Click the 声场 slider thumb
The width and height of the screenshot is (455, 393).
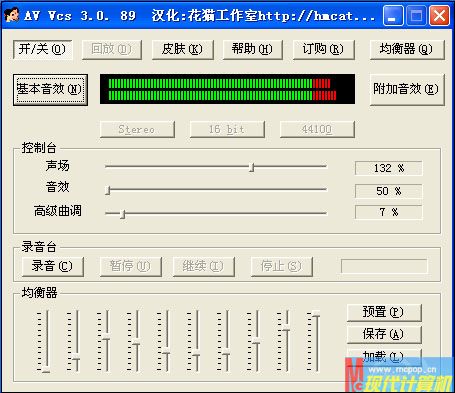pyautogui.click(x=252, y=167)
